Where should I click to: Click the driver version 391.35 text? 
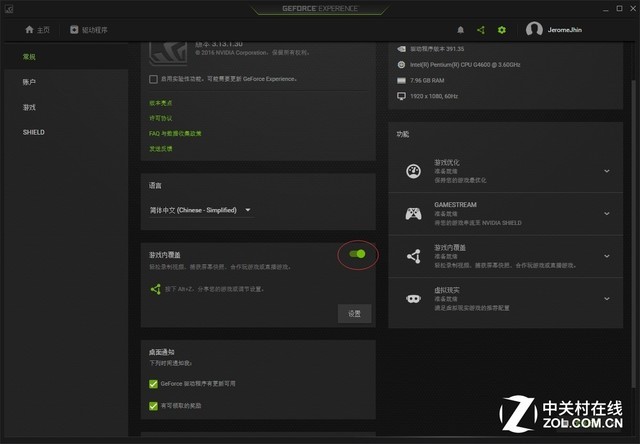point(437,49)
